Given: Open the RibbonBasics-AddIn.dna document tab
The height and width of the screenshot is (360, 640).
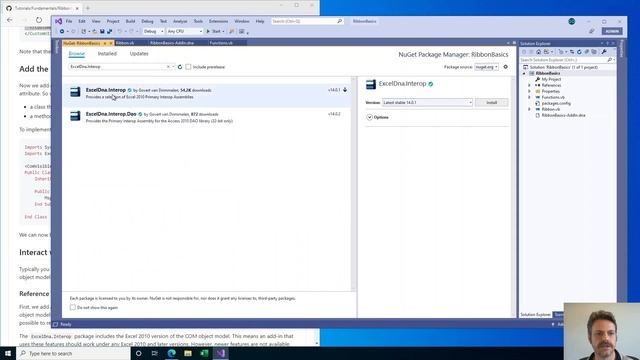Looking at the screenshot, I should [x=172, y=43].
